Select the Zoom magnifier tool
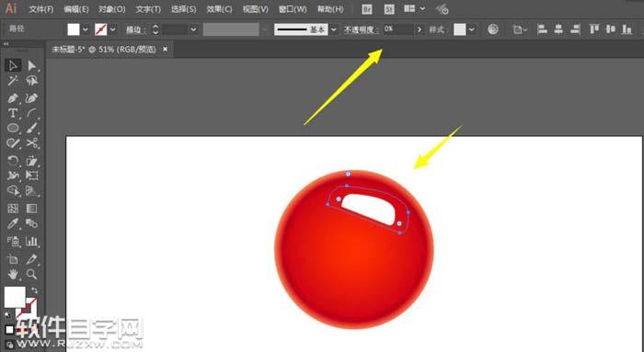Image resolution: width=644 pixels, height=352 pixels. pyautogui.click(x=31, y=274)
